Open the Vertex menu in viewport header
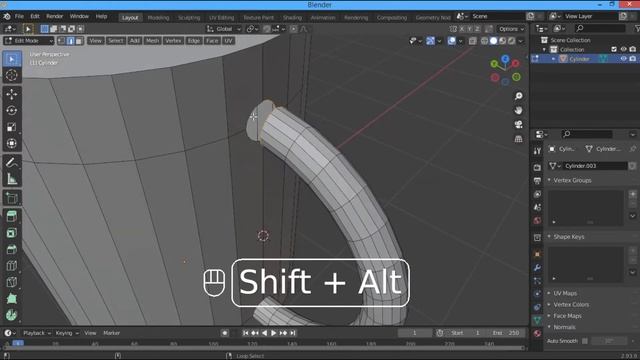Screen dimensions: 640x360 [x=173, y=41]
